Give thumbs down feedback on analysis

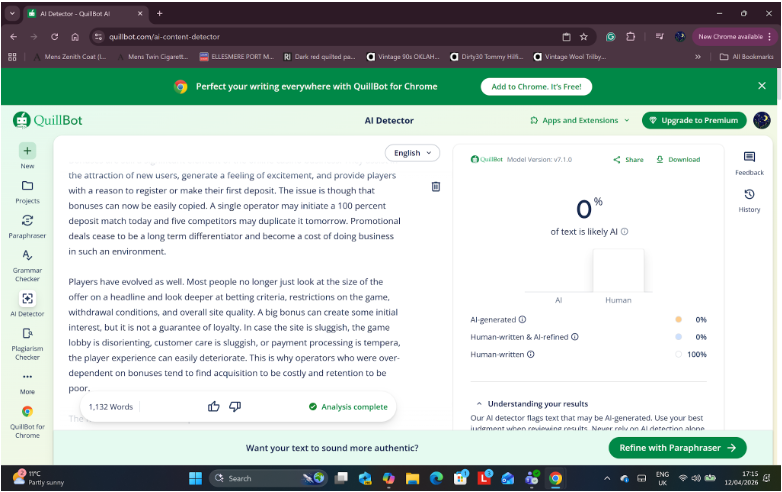coord(235,406)
